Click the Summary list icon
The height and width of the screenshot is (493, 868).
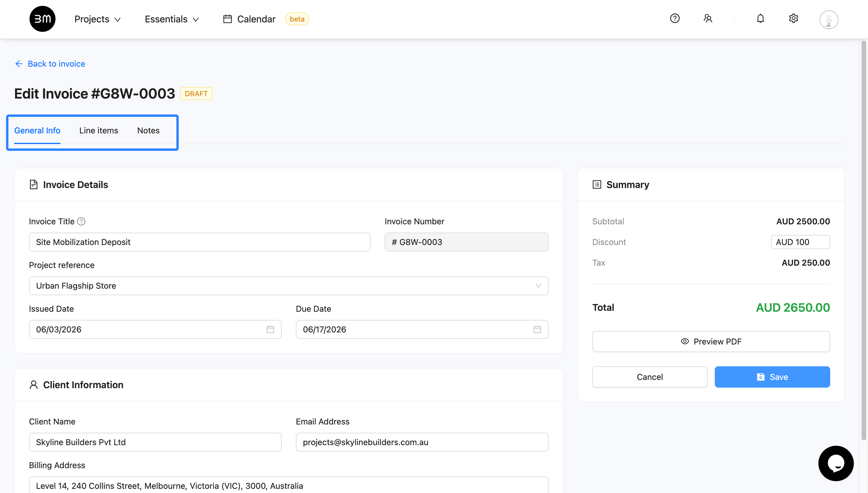[x=597, y=185]
